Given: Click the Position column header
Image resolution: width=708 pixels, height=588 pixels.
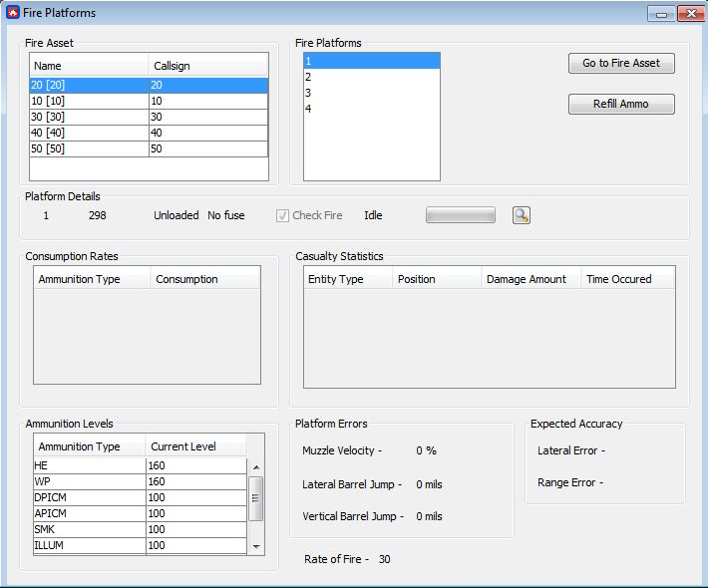Looking at the screenshot, I should (x=437, y=279).
